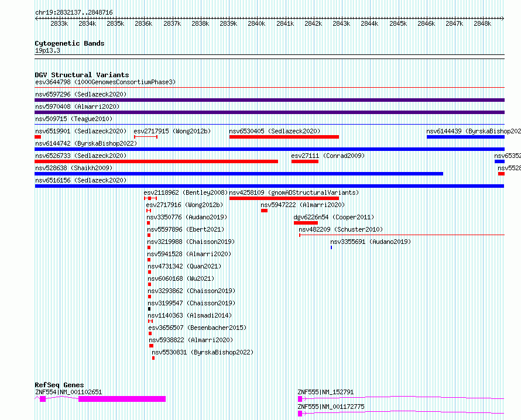521x420 pixels.
Task: Select the red dgv6226n54 variant bar
Action: (x=306, y=223)
